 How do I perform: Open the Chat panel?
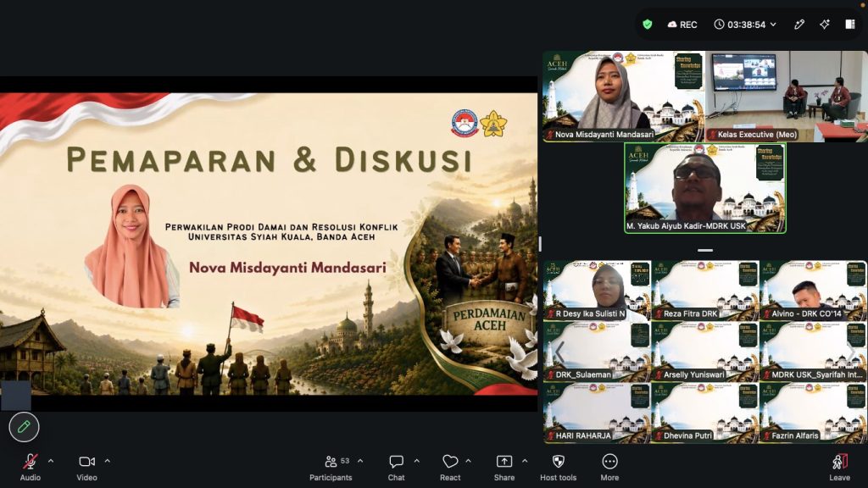coord(397,467)
